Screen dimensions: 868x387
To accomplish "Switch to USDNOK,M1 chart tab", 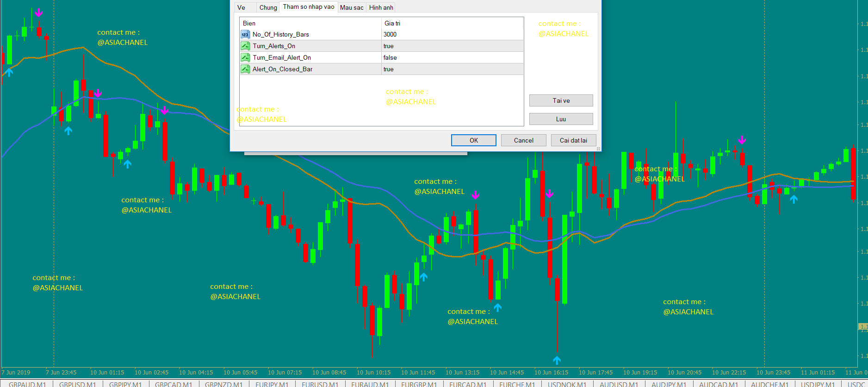I will 567,384.
